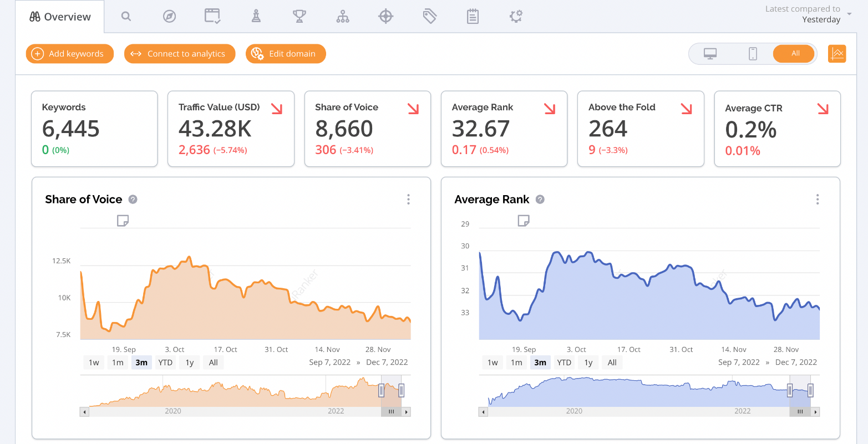Viewport: 868px width, 444px height.
Task: Open the Above the Fold card
Action: click(641, 129)
